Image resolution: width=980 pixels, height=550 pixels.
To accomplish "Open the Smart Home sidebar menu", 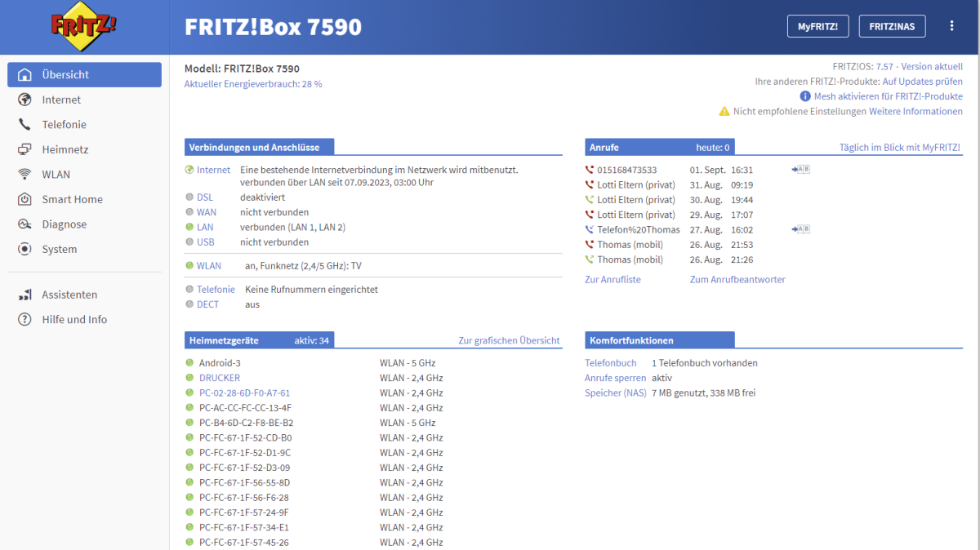I will coord(85,199).
